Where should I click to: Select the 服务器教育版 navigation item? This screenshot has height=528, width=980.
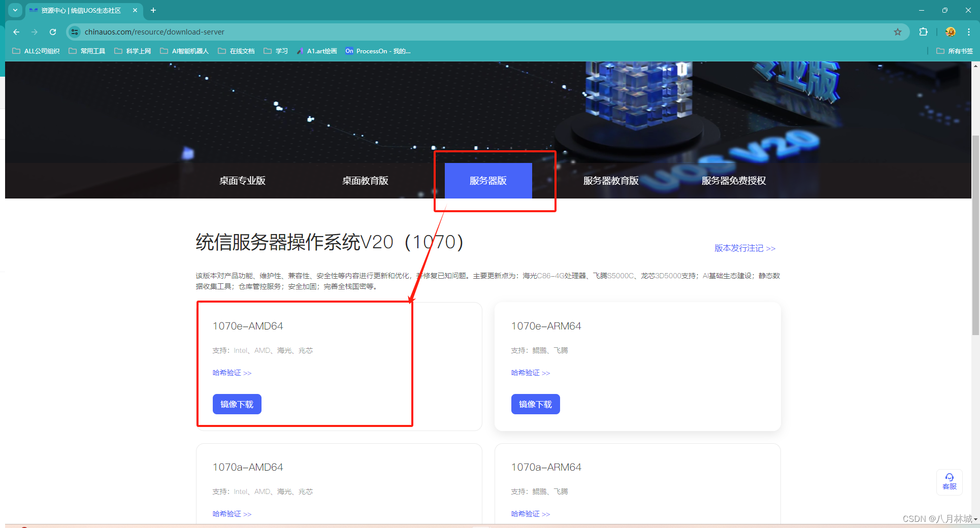[611, 180]
